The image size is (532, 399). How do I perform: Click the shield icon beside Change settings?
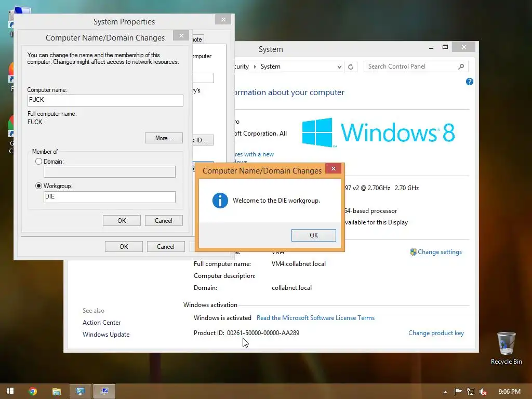tap(413, 252)
